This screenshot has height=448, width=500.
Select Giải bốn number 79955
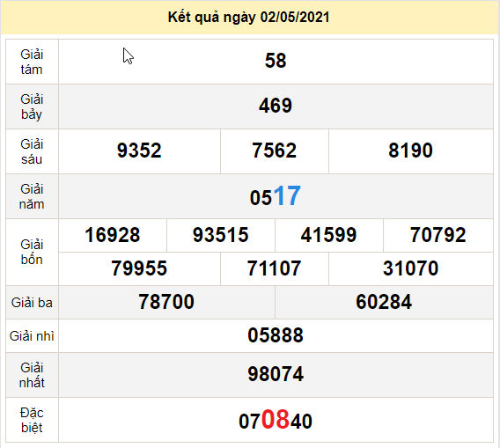[x=139, y=268]
